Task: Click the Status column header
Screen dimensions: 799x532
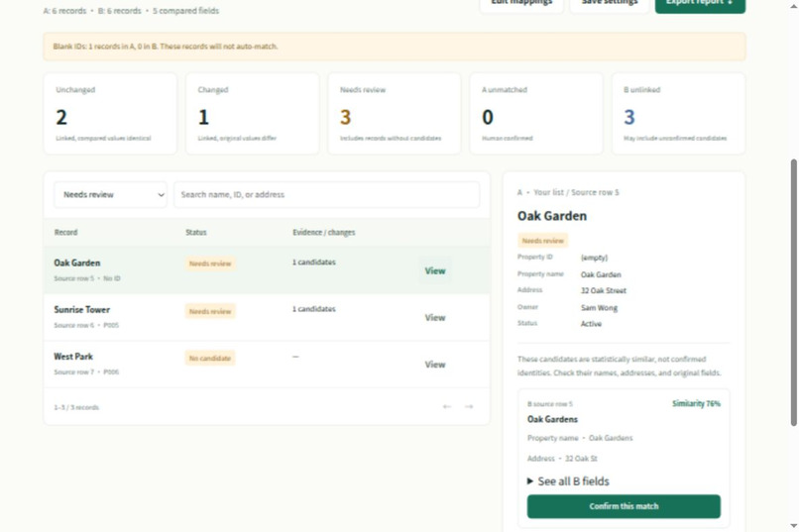Action: coord(195,232)
